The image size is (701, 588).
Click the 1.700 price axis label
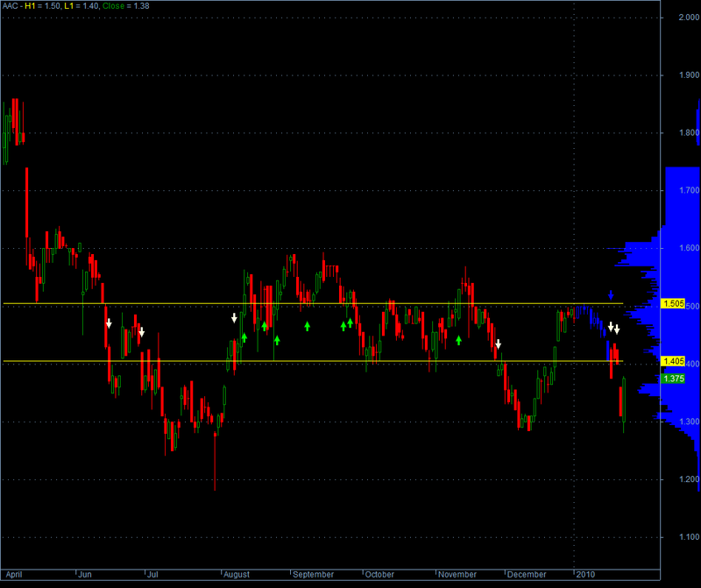tap(689, 190)
